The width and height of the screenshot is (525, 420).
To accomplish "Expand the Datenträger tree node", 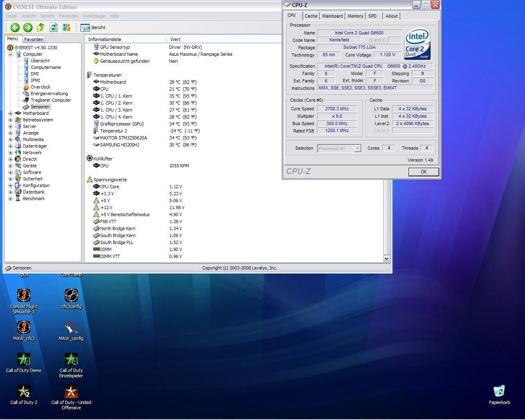I will click(10, 146).
